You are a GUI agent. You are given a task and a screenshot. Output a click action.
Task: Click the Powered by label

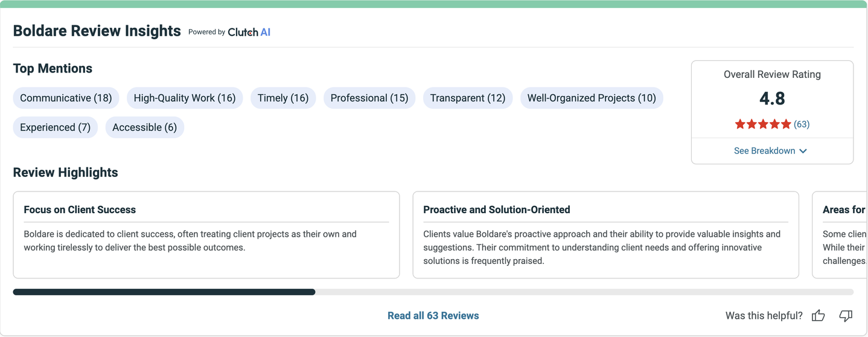(x=206, y=32)
